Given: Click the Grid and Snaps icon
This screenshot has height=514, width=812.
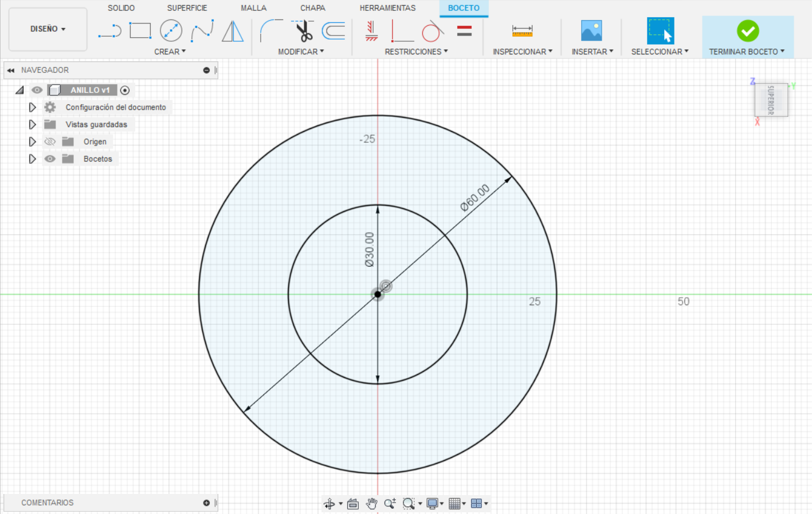Looking at the screenshot, I should pyautogui.click(x=454, y=504).
